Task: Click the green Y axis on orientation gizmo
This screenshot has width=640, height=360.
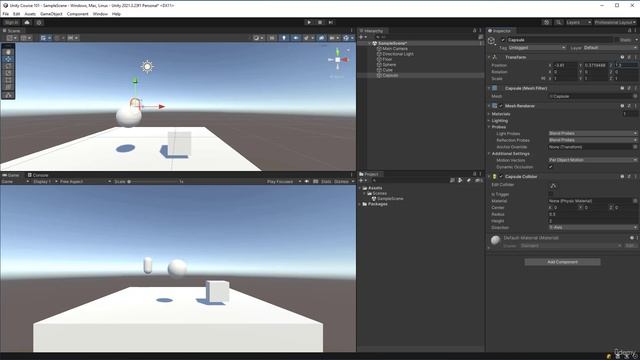Action: pos(338,52)
